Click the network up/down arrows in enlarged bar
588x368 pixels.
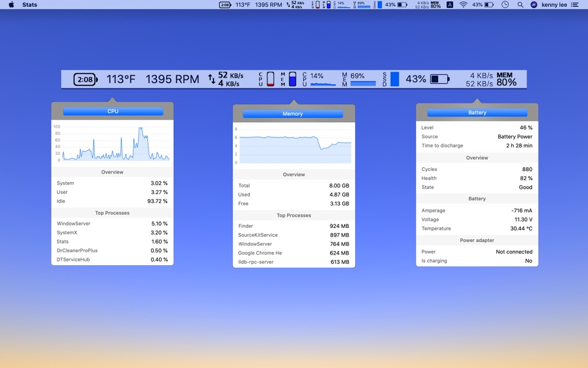pyautogui.click(x=212, y=79)
